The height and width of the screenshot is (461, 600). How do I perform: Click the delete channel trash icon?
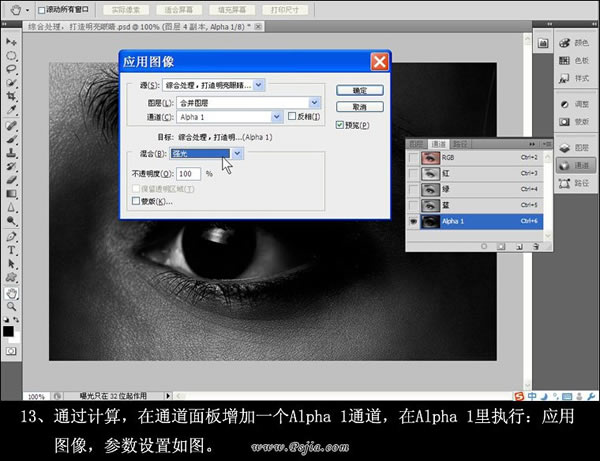click(536, 247)
